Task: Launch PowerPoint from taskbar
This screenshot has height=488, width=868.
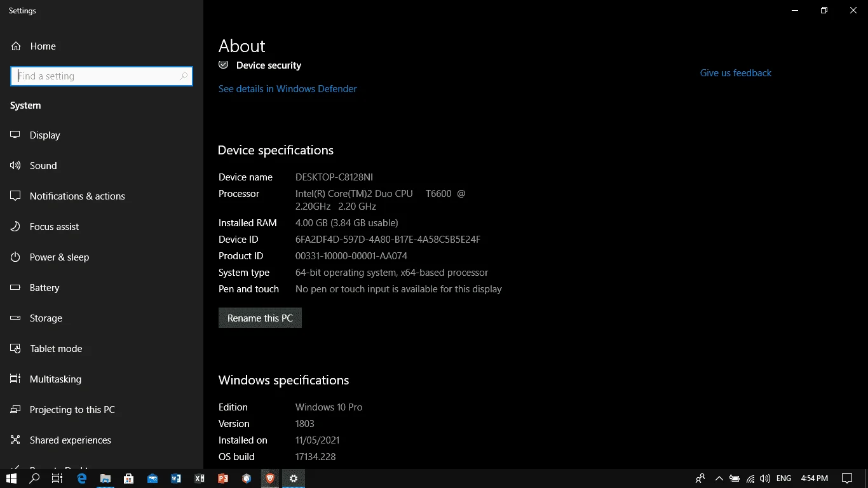Action: (x=223, y=478)
